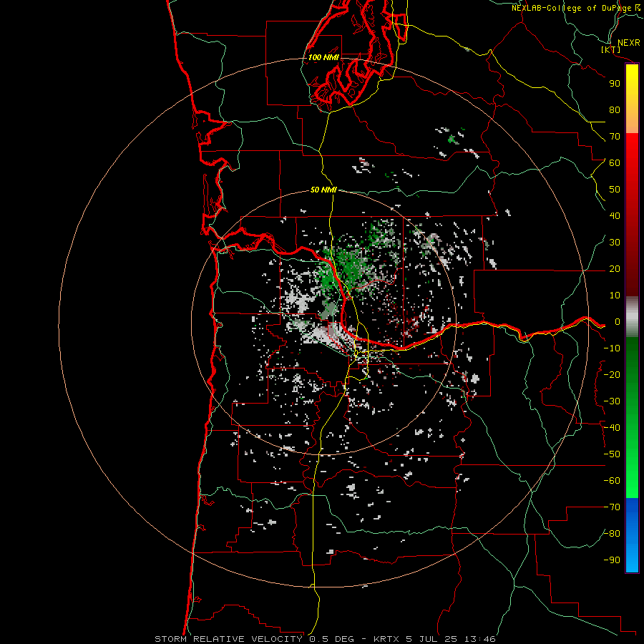Click the Storm Relative Velocity caption at bottom

pyautogui.click(x=325, y=639)
